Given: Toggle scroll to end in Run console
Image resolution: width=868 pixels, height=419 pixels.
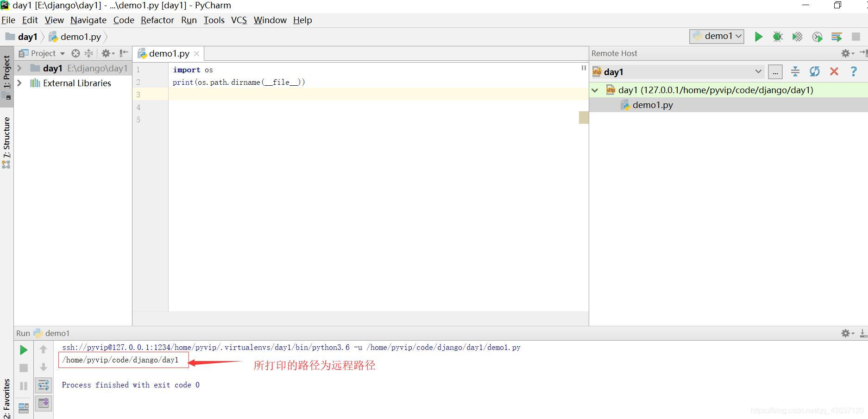Looking at the screenshot, I should coord(43,403).
